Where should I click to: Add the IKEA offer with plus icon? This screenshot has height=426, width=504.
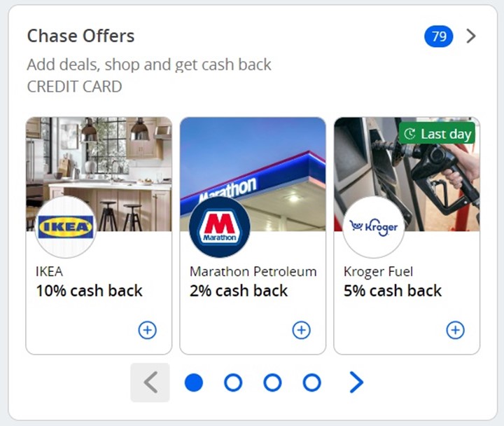tap(147, 330)
